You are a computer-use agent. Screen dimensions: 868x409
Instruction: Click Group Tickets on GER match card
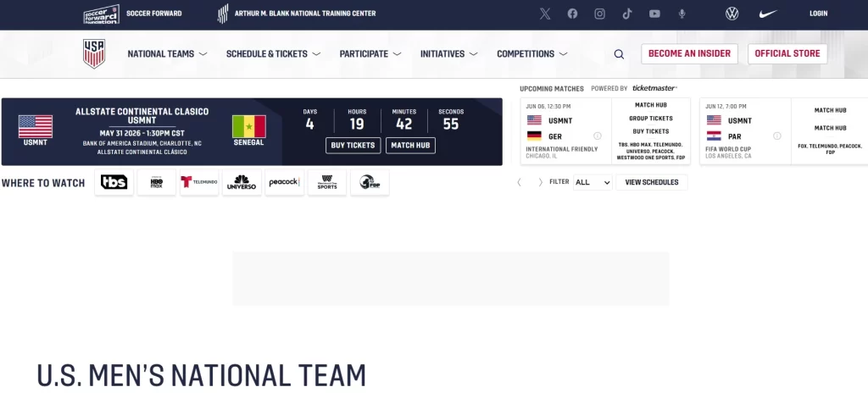tap(650, 119)
